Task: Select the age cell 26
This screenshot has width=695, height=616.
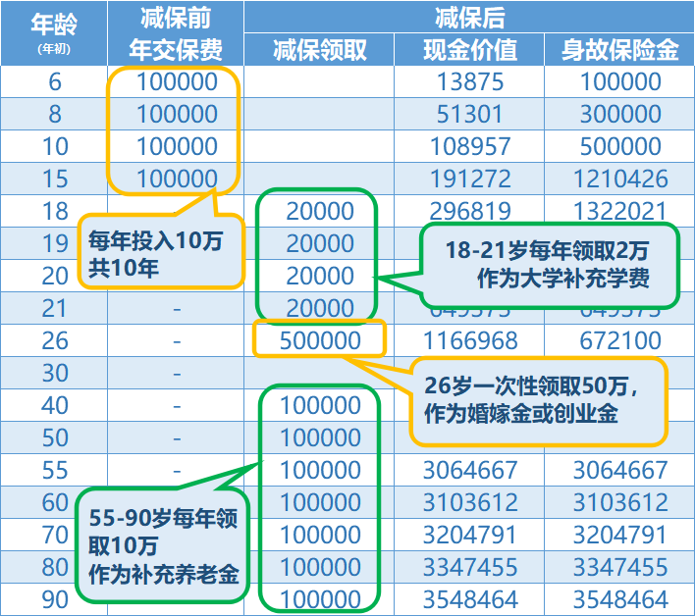Action: pos(55,340)
